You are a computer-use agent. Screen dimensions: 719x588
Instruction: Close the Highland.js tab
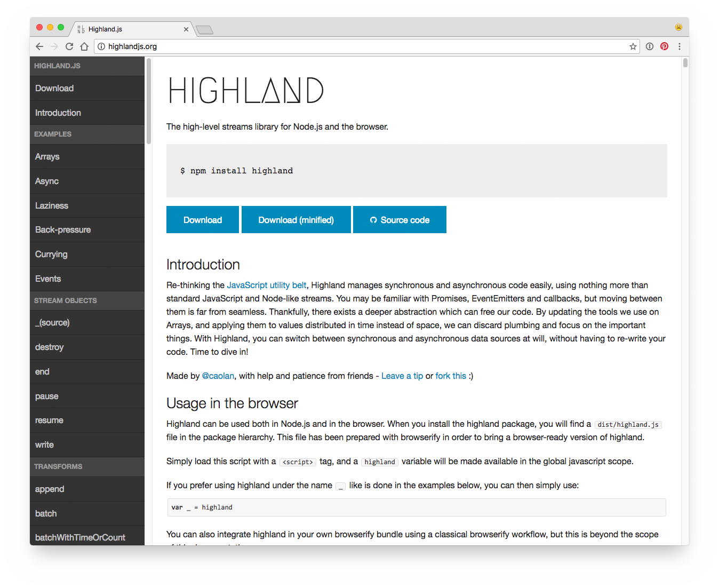(x=186, y=29)
